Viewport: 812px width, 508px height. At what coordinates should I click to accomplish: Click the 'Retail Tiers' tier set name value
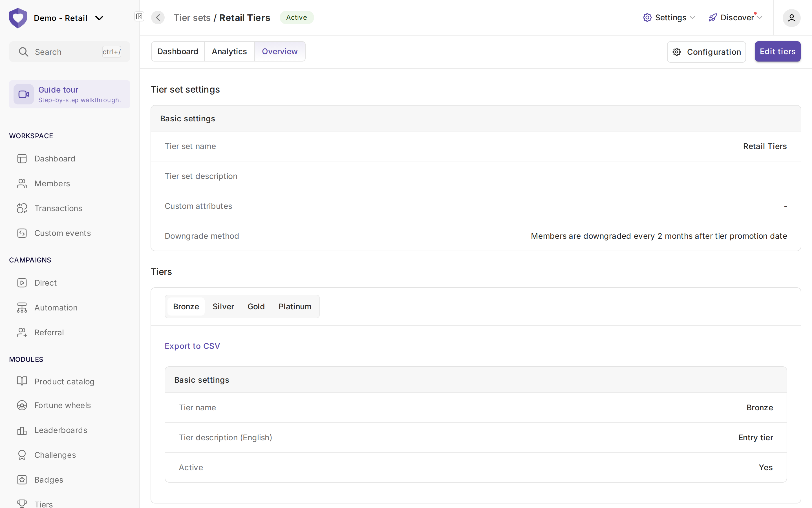click(765, 146)
